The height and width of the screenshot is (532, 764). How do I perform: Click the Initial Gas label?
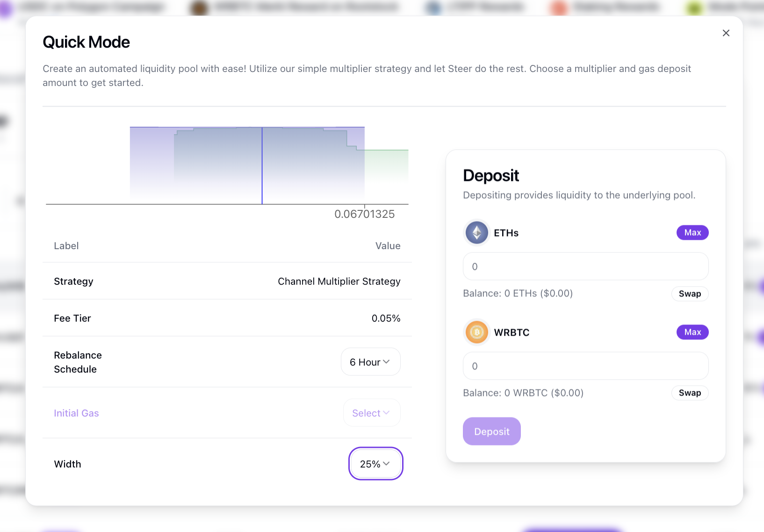pos(76,413)
